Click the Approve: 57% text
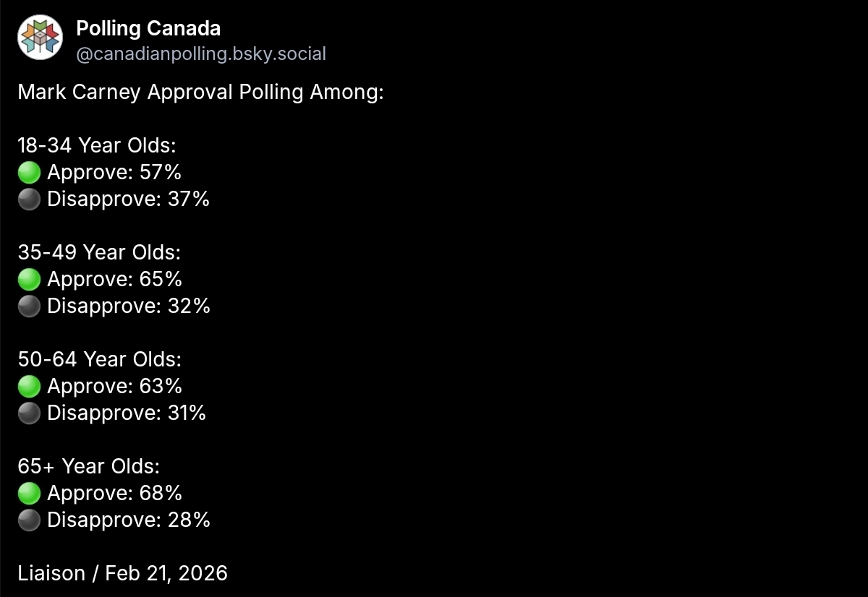868x597 pixels. click(x=114, y=173)
